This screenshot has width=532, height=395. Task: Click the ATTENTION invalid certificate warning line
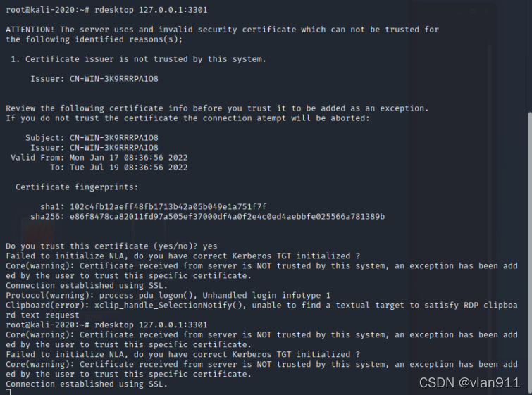[x=222, y=30]
